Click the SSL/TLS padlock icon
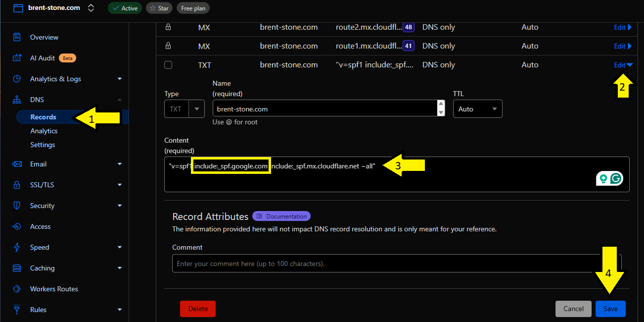The height and width of the screenshot is (322, 644). (x=17, y=185)
